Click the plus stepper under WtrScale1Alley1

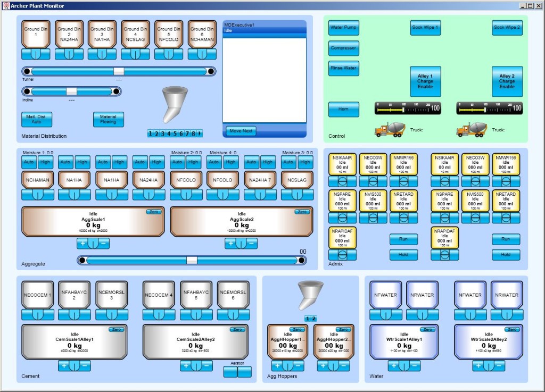coord(393,366)
